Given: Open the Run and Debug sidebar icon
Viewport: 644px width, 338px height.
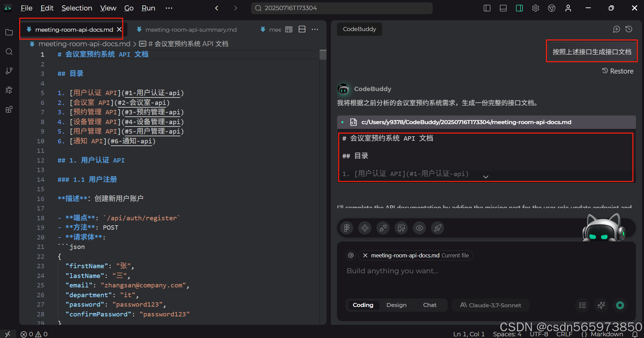Looking at the screenshot, I should pyautogui.click(x=9, y=90).
